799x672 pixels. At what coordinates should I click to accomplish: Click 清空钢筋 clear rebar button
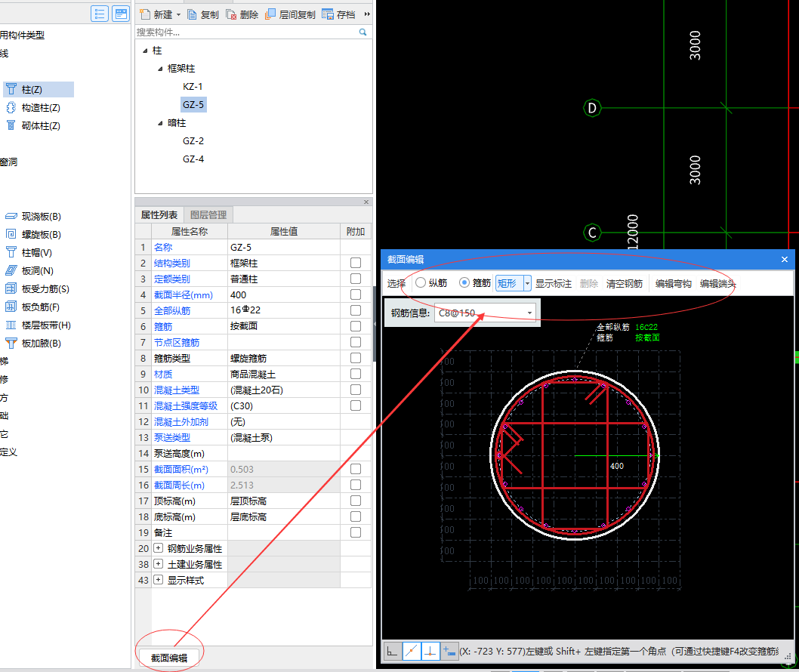(625, 283)
